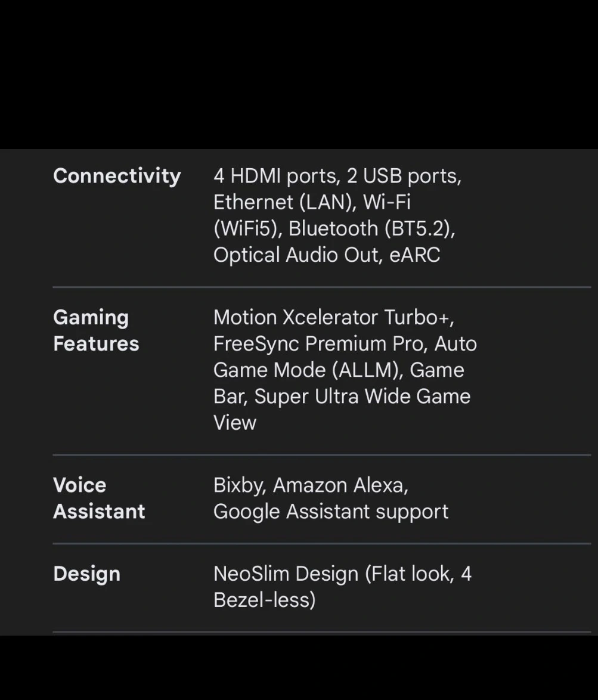The width and height of the screenshot is (598, 700).
Task: Click the word "View" in Gaming Features
Action: tap(235, 423)
